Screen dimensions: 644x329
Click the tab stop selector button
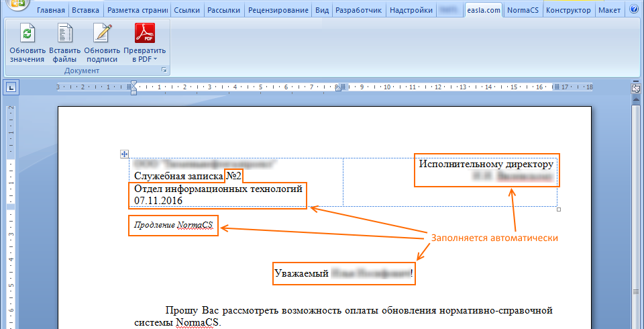[11, 87]
